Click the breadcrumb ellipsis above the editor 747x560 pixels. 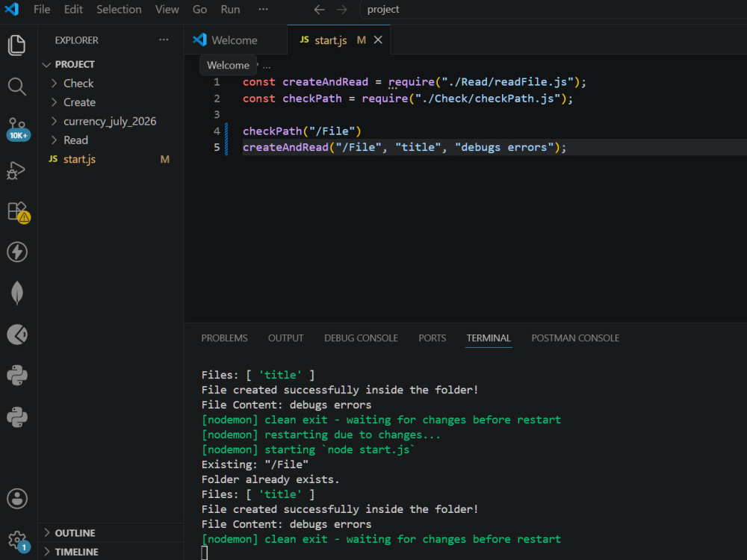[267, 66]
